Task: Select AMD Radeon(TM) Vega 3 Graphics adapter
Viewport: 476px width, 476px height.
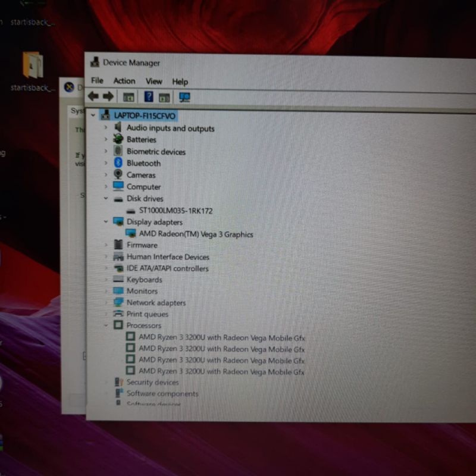Action: point(196,234)
